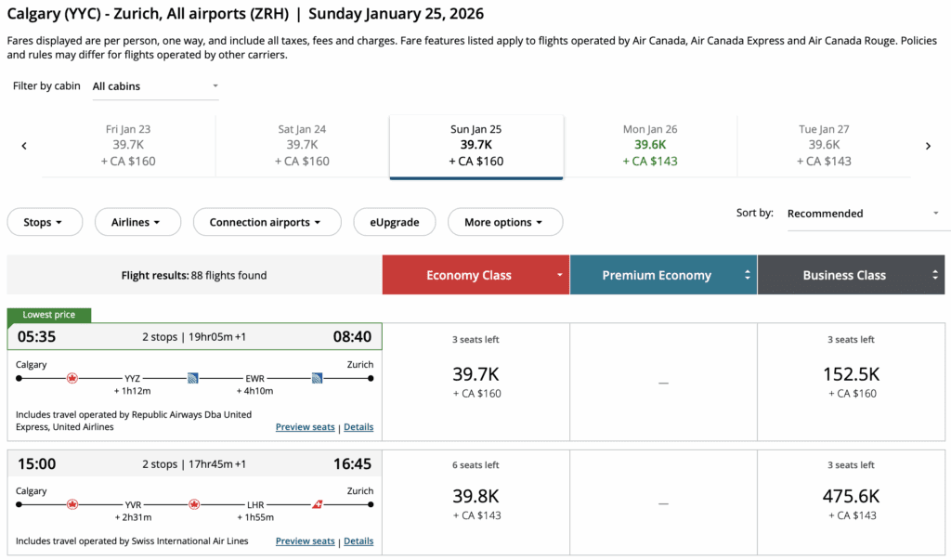Click Swiss airline logo before Zurich

pyautogui.click(x=318, y=504)
